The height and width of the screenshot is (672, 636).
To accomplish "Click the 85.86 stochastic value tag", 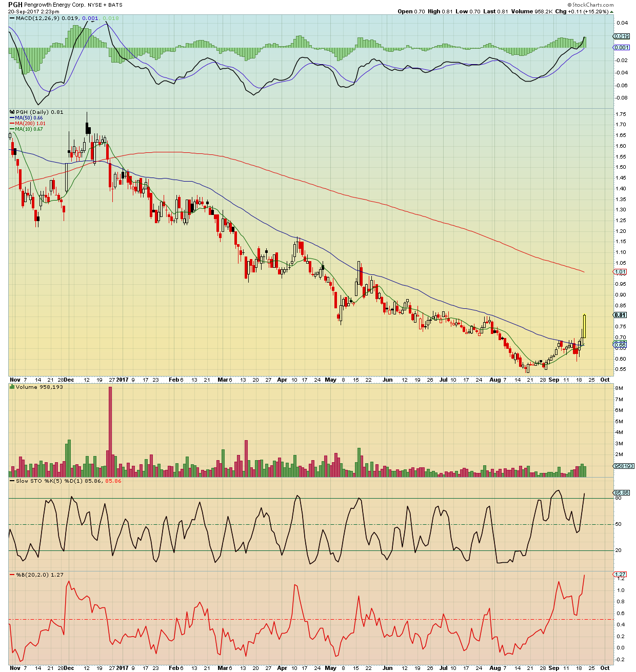I will 622,492.
